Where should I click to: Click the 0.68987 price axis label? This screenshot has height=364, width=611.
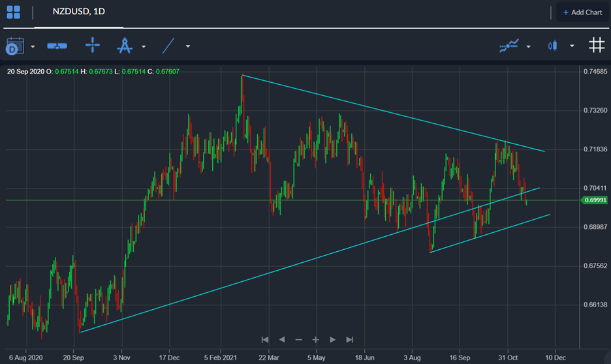pyautogui.click(x=595, y=226)
